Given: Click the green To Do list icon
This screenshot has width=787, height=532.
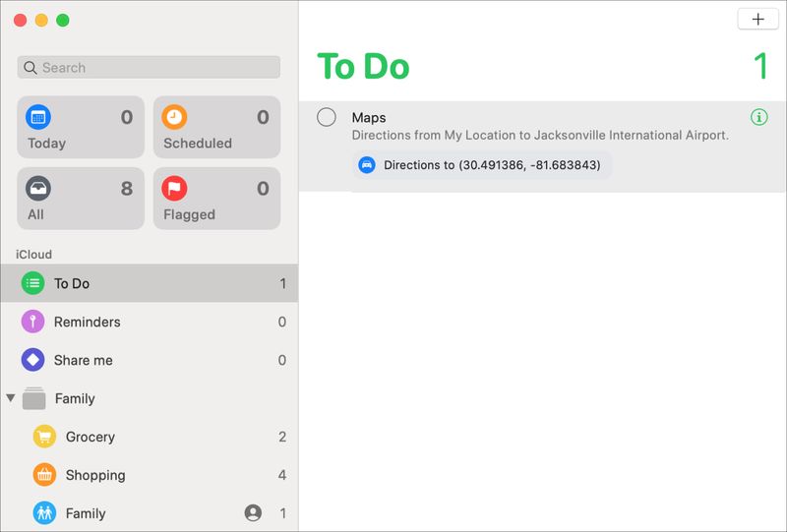Looking at the screenshot, I should [x=33, y=283].
